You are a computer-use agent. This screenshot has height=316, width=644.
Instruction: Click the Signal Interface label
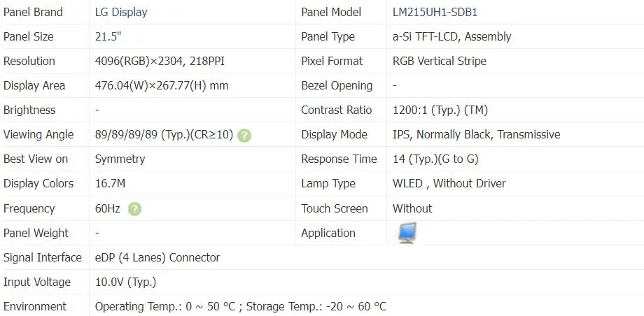(42, 257)
